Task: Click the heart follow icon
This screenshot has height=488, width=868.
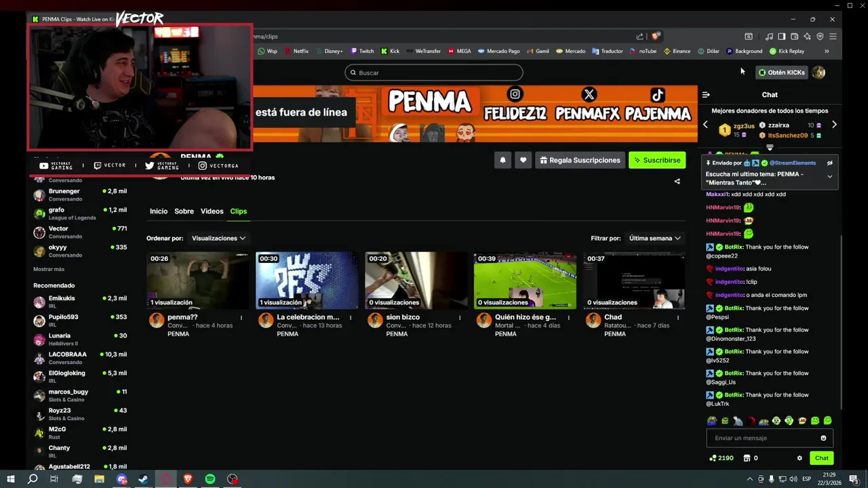Action: 523,160
